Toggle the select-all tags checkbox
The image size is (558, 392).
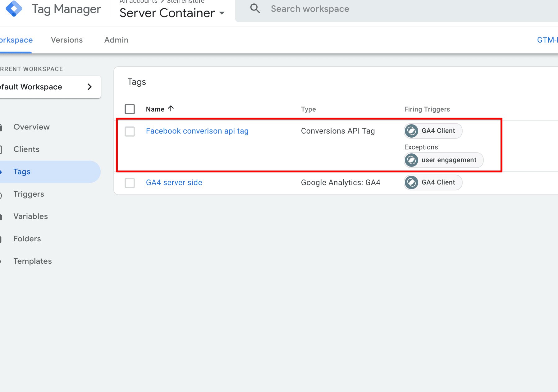pos(130,109)
